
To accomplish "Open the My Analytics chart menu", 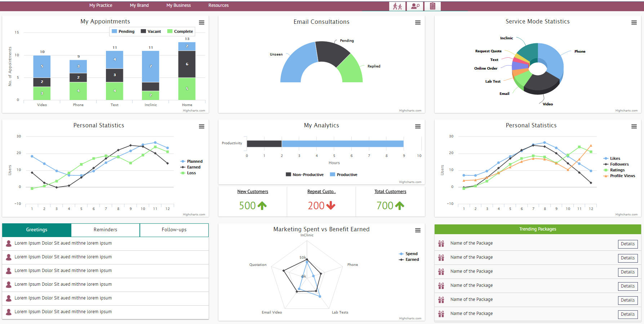I will [x=418, y=126].
